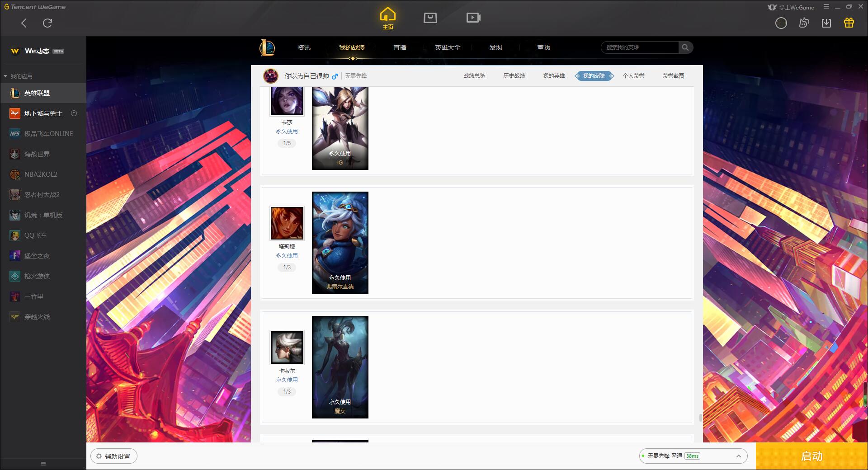The width and height of the screenshot is (868, 470).
Task: Click the male gender icon beside summoner name
Action: click(x=335, y=76)
